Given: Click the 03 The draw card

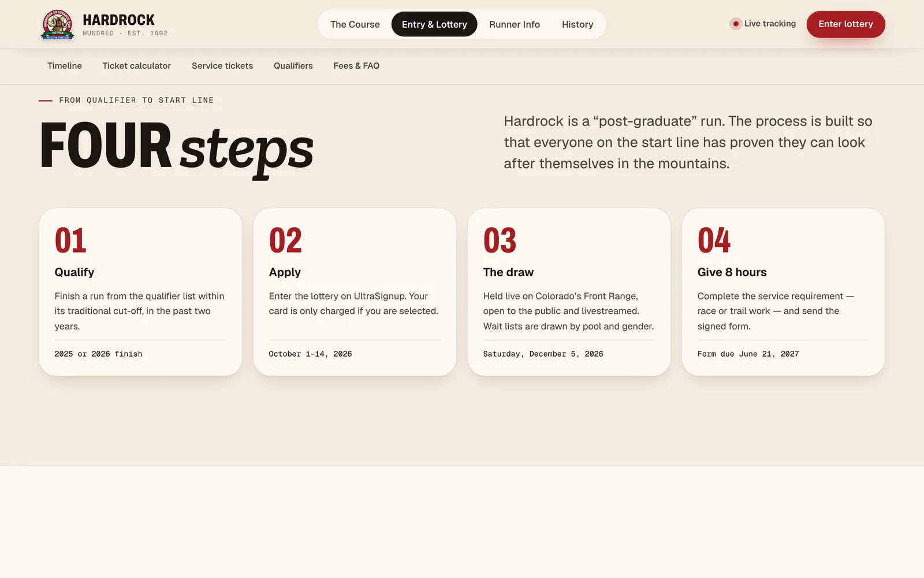Looking at the screenshot, I should (x=569, y=292).
